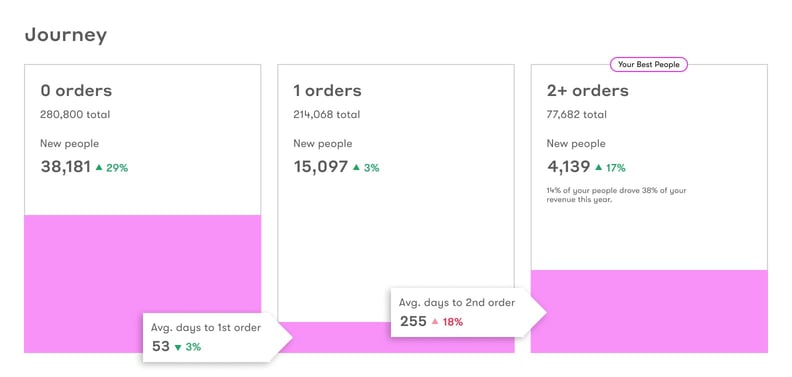Click the 77,682 total text
This screenshot has width=792, height=377.
coord(576,115)
